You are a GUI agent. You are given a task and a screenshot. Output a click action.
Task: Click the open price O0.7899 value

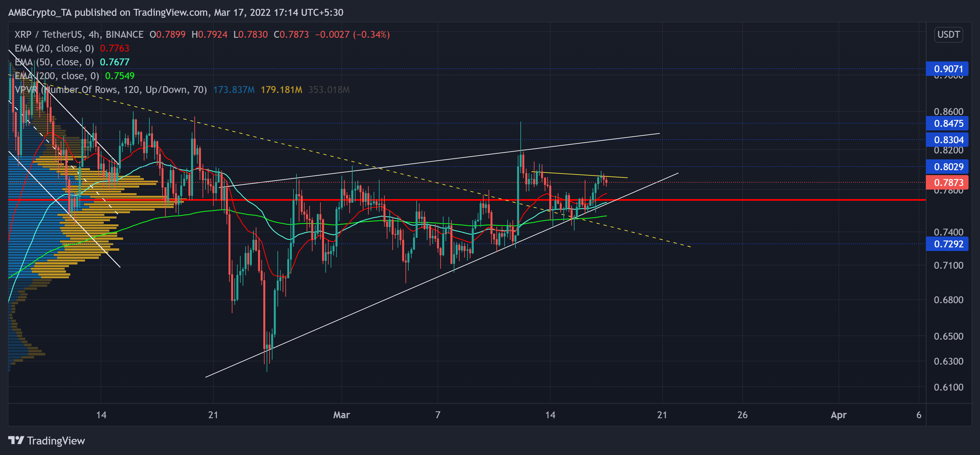pyautogui.click(x=167, y=34)
